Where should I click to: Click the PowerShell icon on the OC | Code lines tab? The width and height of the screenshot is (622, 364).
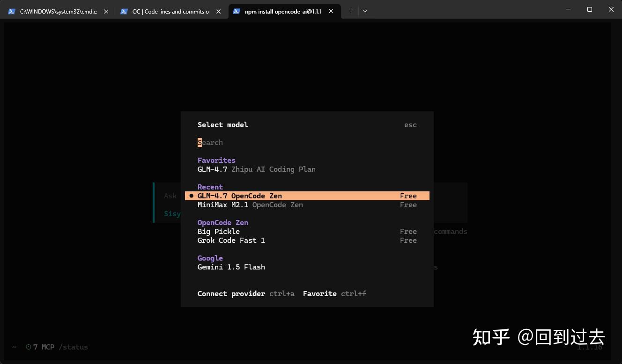(x=124, y=11)
